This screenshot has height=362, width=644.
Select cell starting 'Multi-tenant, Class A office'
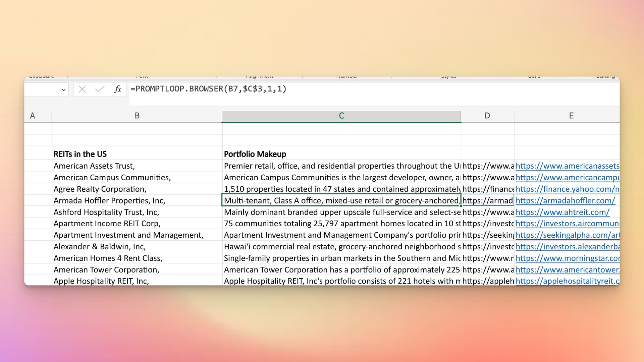[341, 200]
